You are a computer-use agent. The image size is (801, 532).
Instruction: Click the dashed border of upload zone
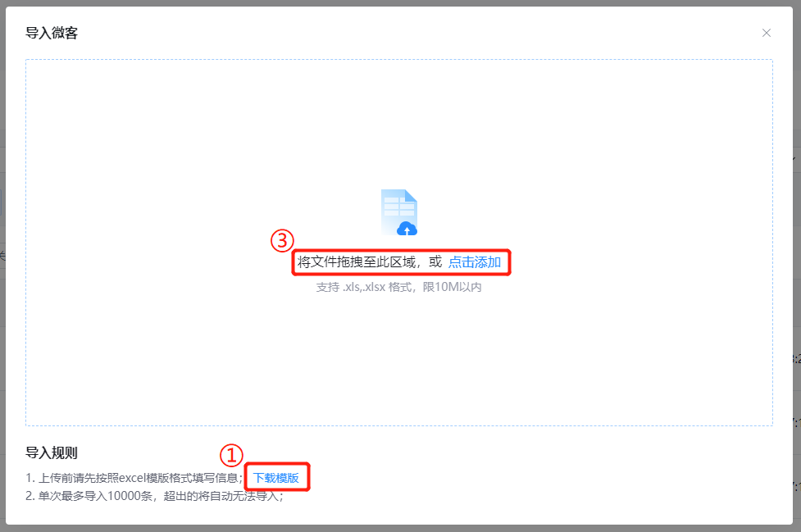tap(399, 60)
